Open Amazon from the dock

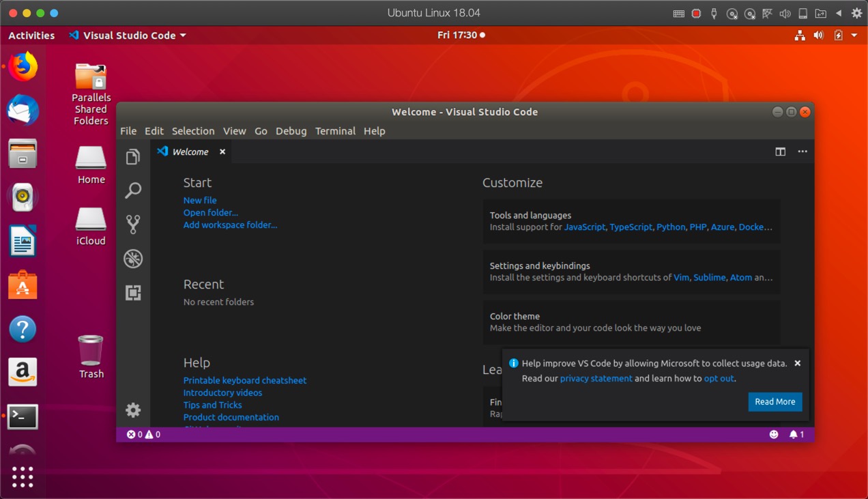[23, 372]
